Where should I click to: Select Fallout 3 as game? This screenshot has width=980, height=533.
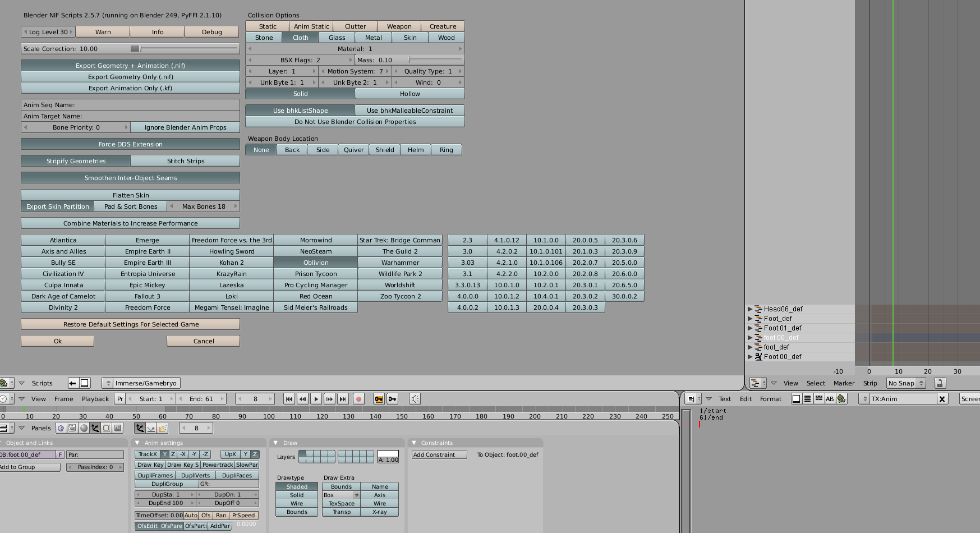(147, 296)
